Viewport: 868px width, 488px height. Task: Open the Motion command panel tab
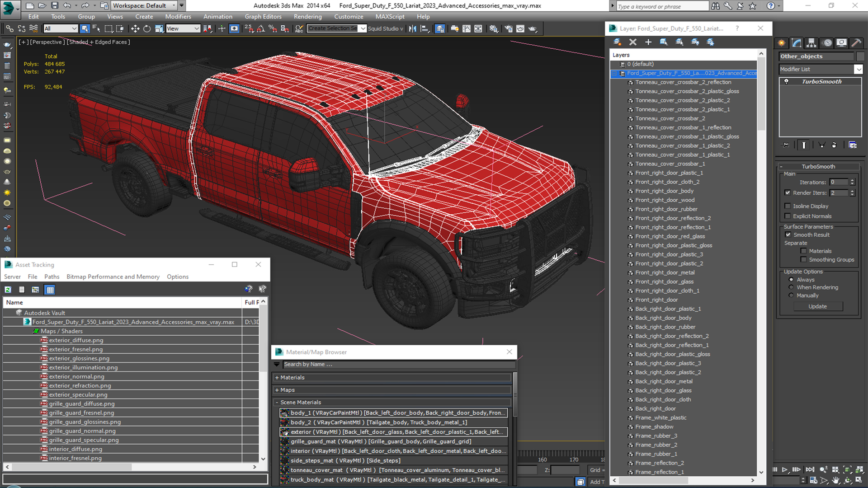(x=827, y=43)
